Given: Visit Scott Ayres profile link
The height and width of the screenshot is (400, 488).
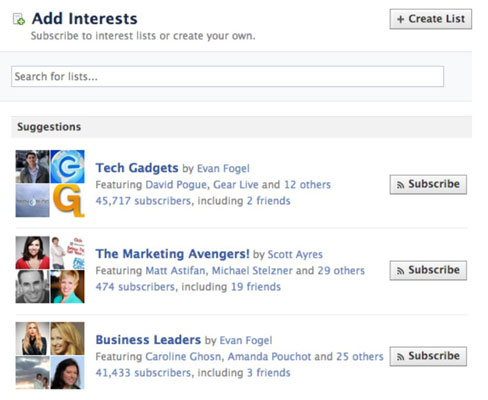Looking at the screenshot, I should [295, 254].
